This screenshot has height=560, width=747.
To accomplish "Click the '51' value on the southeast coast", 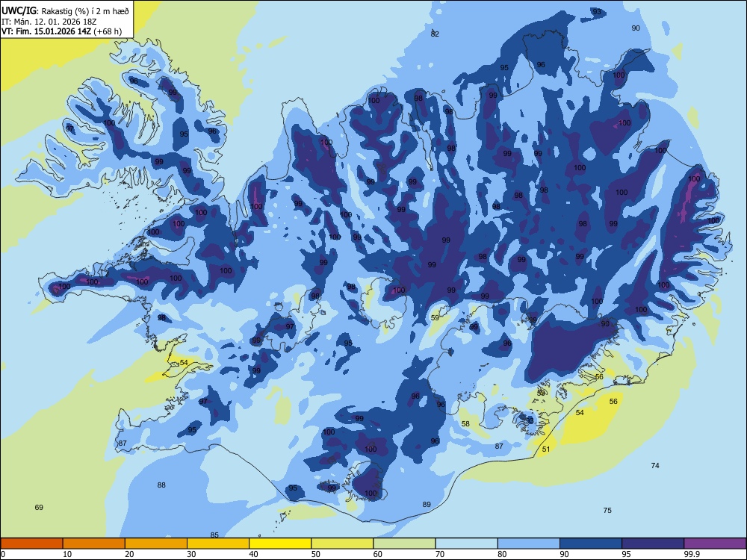I will pos(546,449).
